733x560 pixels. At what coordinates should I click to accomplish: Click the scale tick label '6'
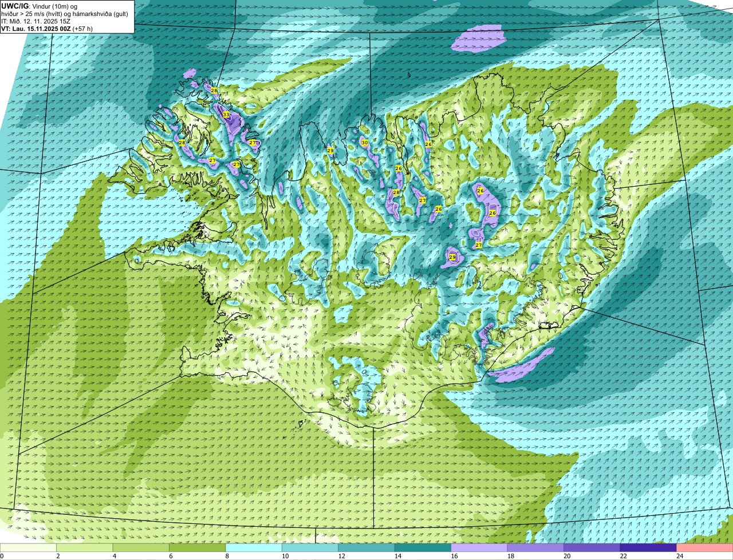coord(170,556)
